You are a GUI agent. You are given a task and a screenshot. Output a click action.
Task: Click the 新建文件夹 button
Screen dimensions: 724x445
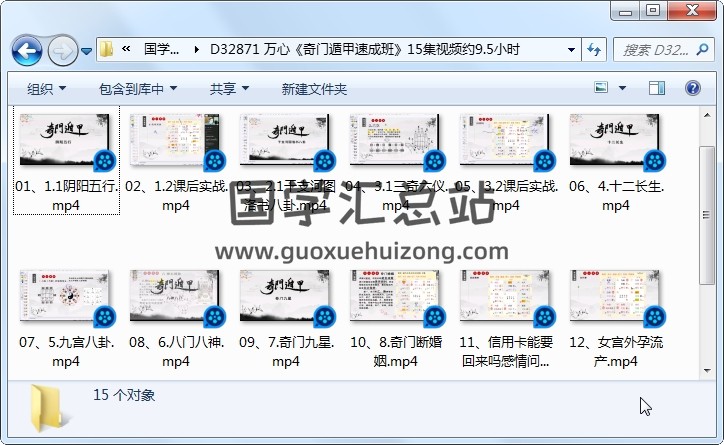pos(314,89)
